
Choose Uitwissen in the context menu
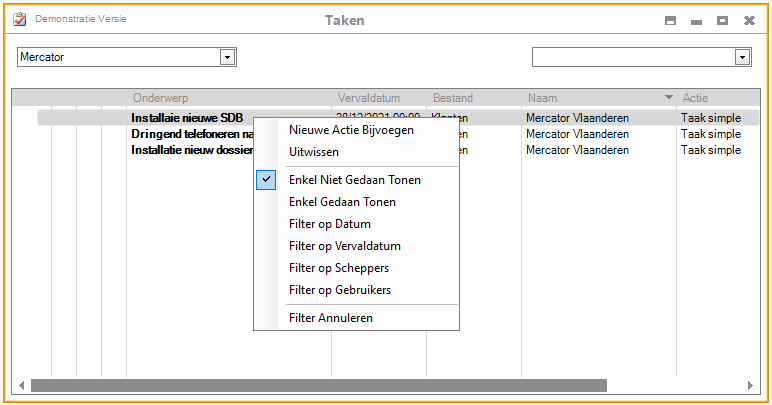tap(314, 152)
